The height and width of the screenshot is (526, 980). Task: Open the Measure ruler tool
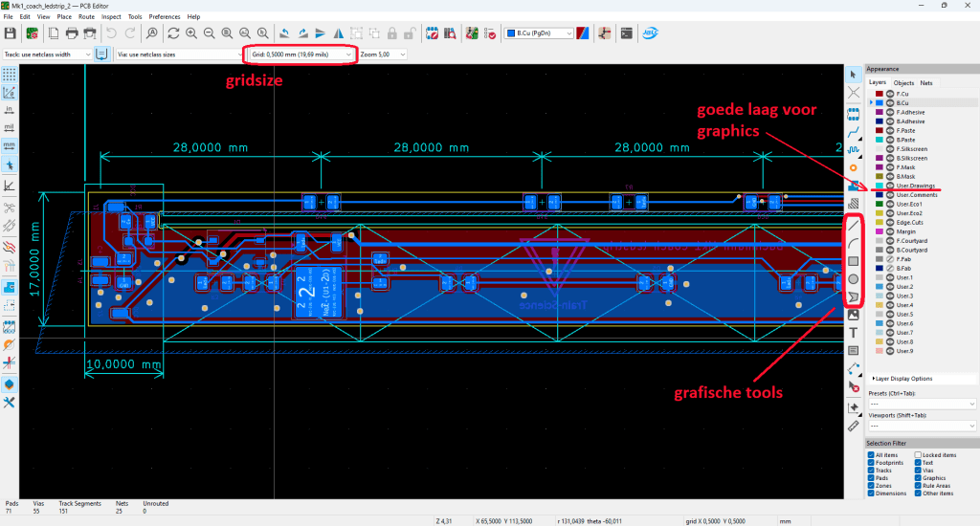853,426
